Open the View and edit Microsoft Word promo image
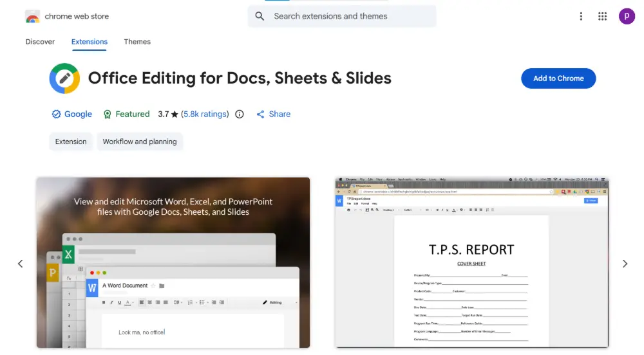Image resolution: width=644 pixels, height=355 pixels. tap(173, 263)
